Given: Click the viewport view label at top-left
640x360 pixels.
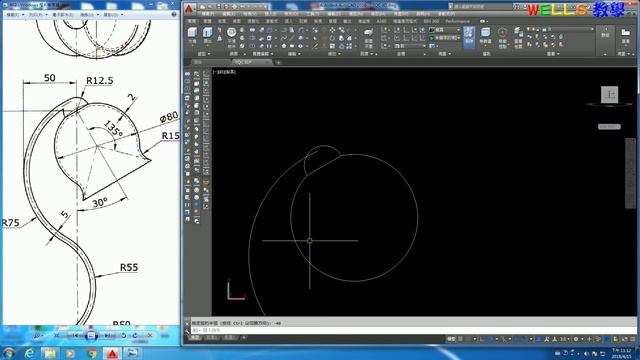Looking at the screenshot, I should point(225,72).
